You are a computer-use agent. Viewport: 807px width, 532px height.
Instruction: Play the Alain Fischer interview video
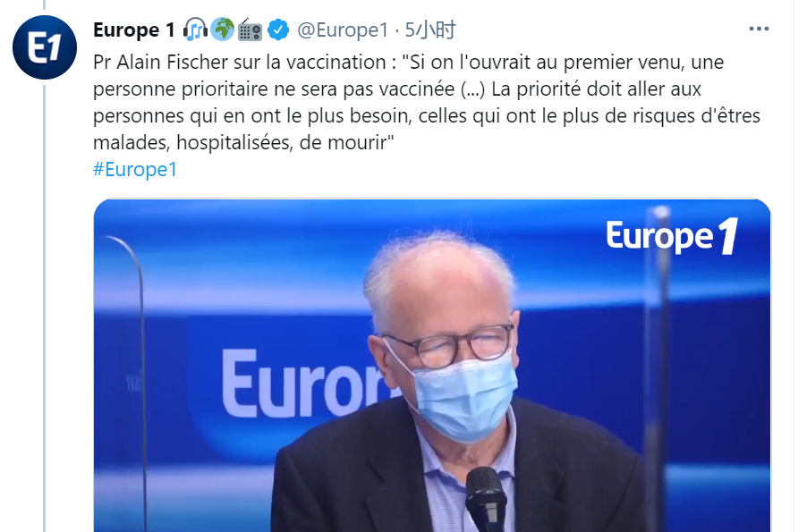click(x=432, y=366)
